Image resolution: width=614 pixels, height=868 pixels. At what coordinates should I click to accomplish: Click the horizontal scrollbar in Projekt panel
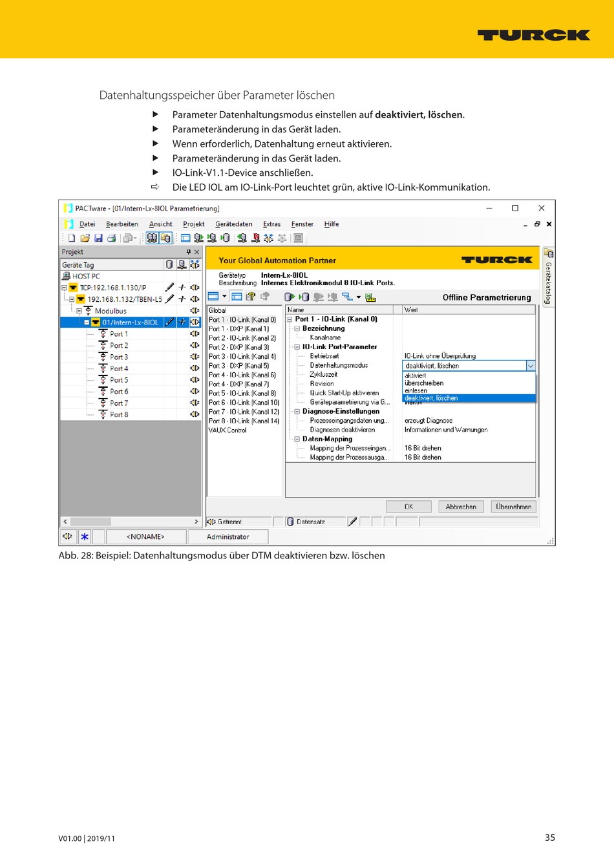[131, 522]
